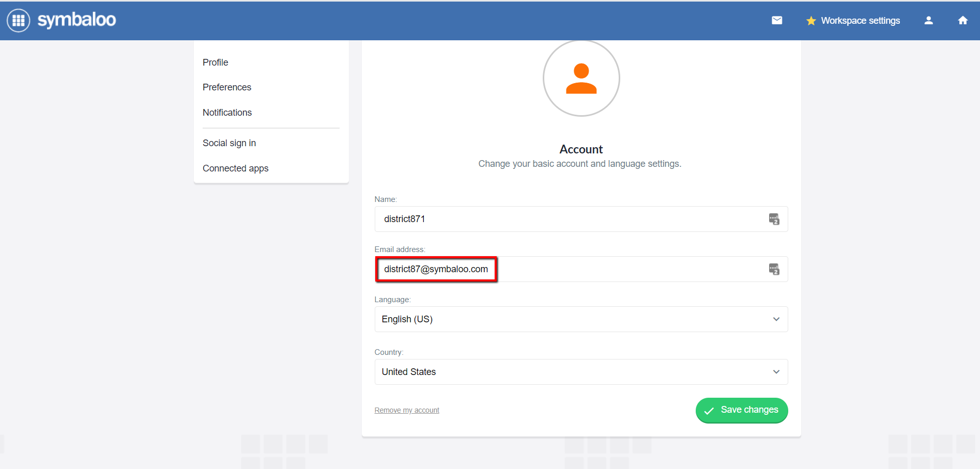Open Connected apps settings
Screen dimensions: 980x469
pyautogui.click(x=236, y=168)
